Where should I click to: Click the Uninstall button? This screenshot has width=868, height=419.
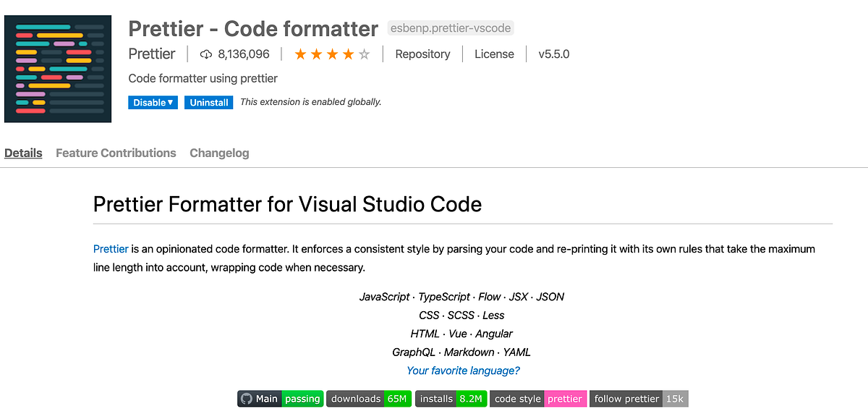click(208, 102)
